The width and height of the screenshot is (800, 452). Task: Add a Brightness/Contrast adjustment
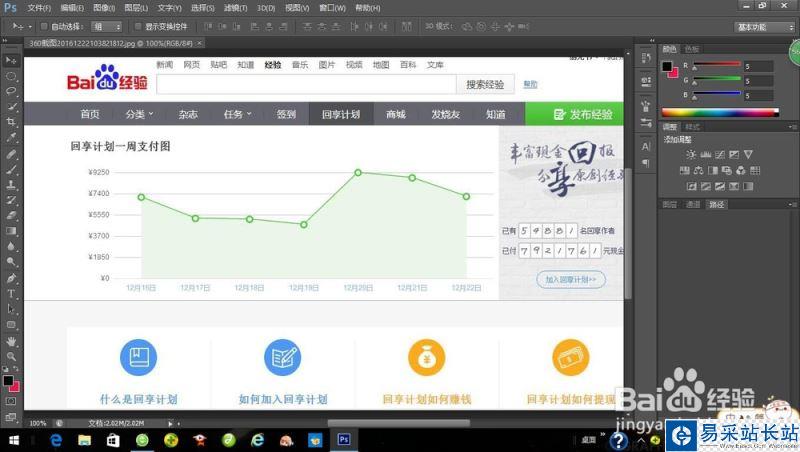tap(691, 154)
